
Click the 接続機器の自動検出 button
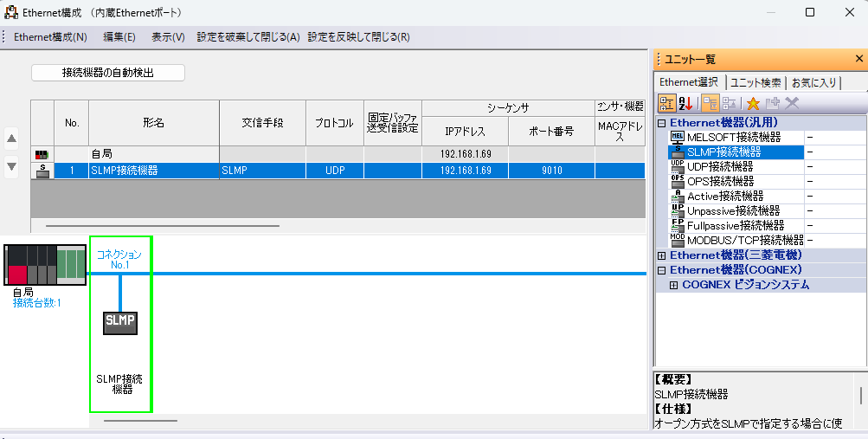108,73
